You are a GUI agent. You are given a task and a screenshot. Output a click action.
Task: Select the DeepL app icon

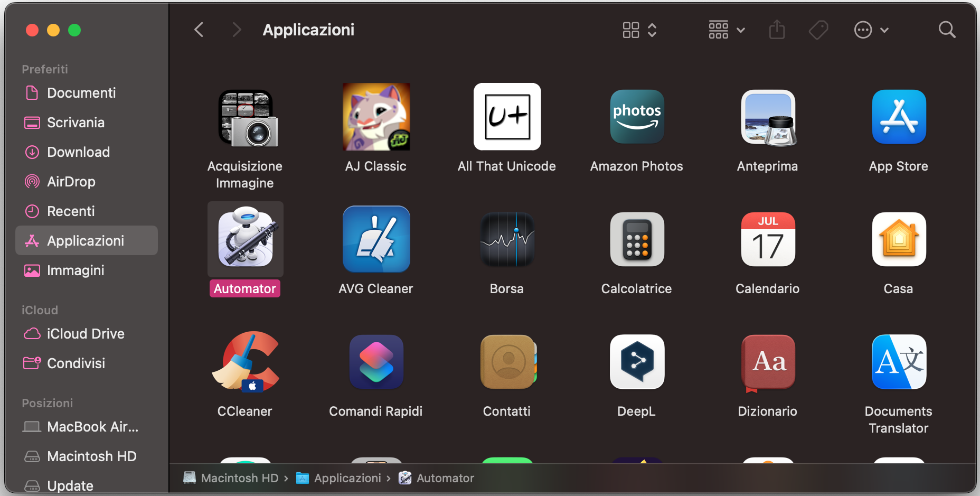637,362
